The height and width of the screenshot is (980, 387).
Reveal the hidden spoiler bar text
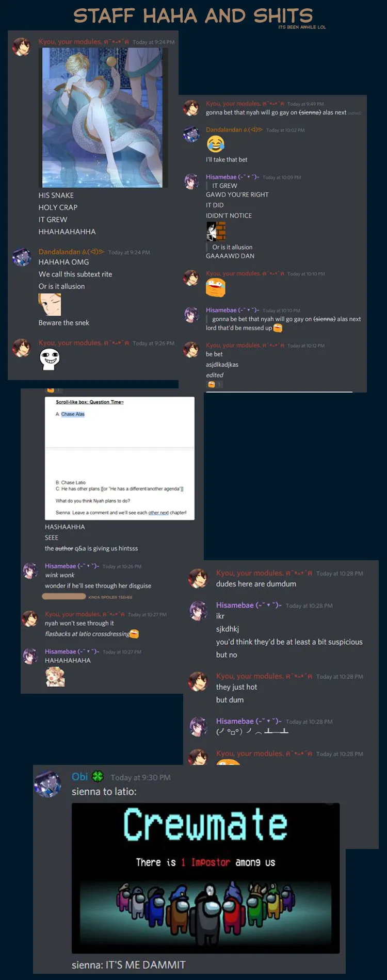64,596
